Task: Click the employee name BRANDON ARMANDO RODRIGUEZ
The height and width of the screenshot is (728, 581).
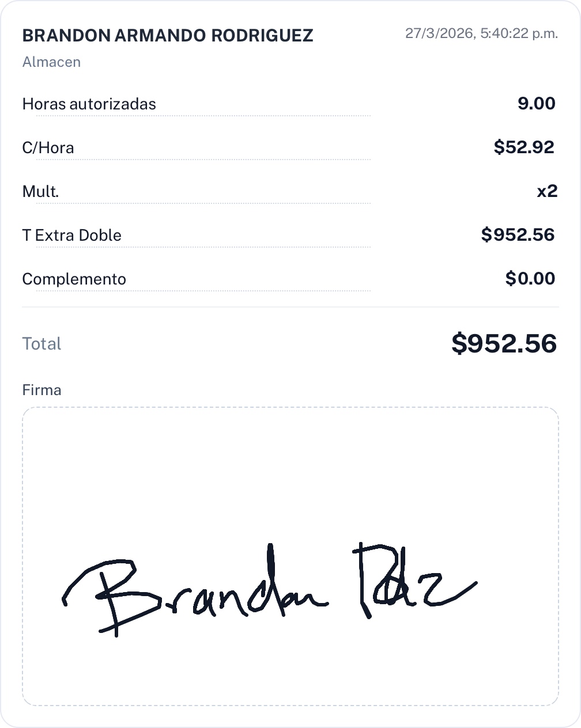Action: point(168,36)
